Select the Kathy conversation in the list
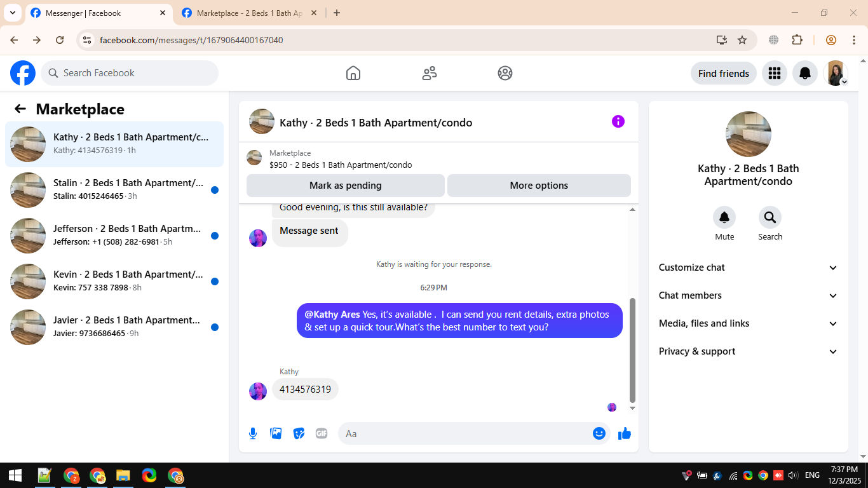This screenshot has width=868, height=488. click(114, 144)
